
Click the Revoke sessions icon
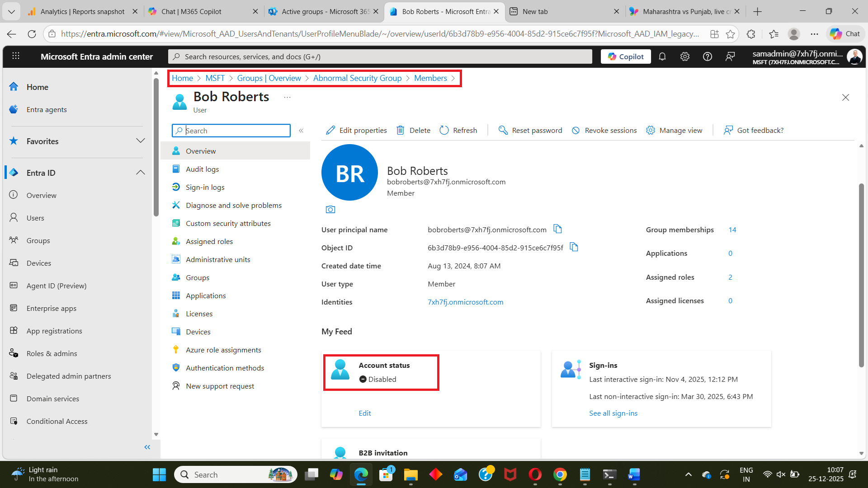tap(576, 130)
